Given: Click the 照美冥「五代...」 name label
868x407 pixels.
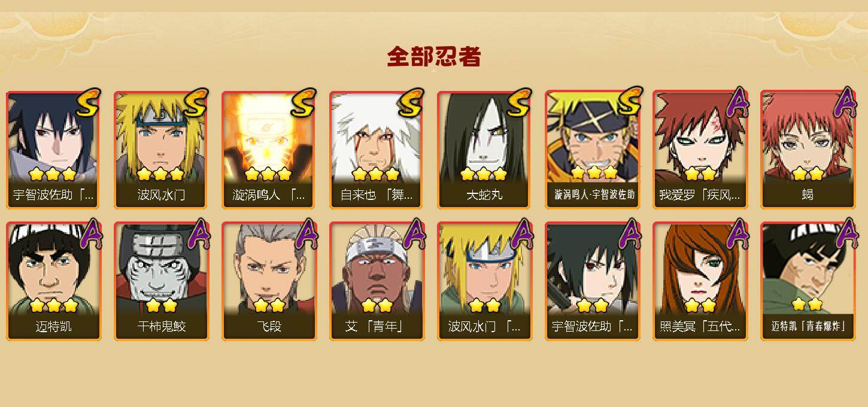Looking at the screenshot, I should click(x=700, y=327).
